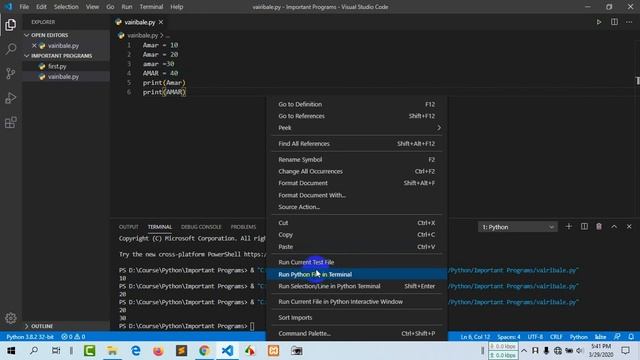640x360 pixels.
Task: Open Google Chrome from taskbar
Action: pyautogui.click(x=204, y=351)
